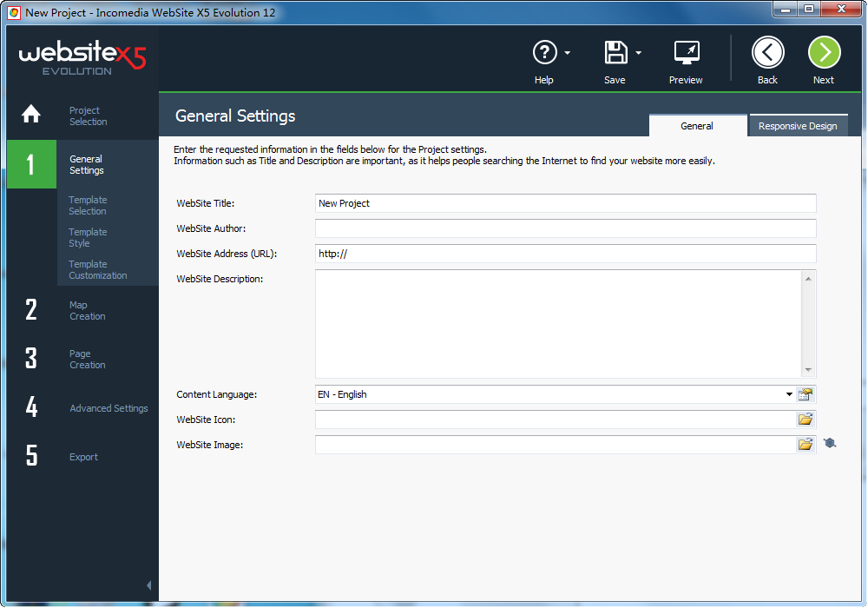Click the green Next arrow icon
Screen dimensions: 868x608
tap(824, 53)
